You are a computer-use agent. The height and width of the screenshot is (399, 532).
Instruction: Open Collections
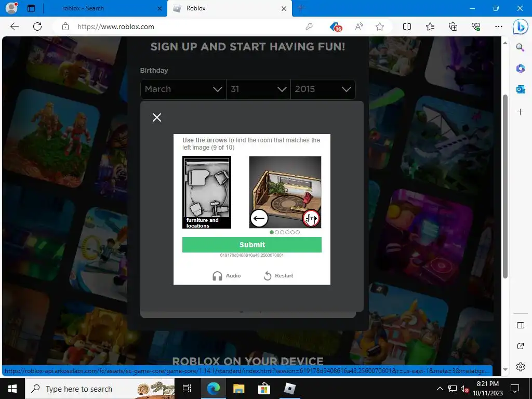(x=453, y=26)
